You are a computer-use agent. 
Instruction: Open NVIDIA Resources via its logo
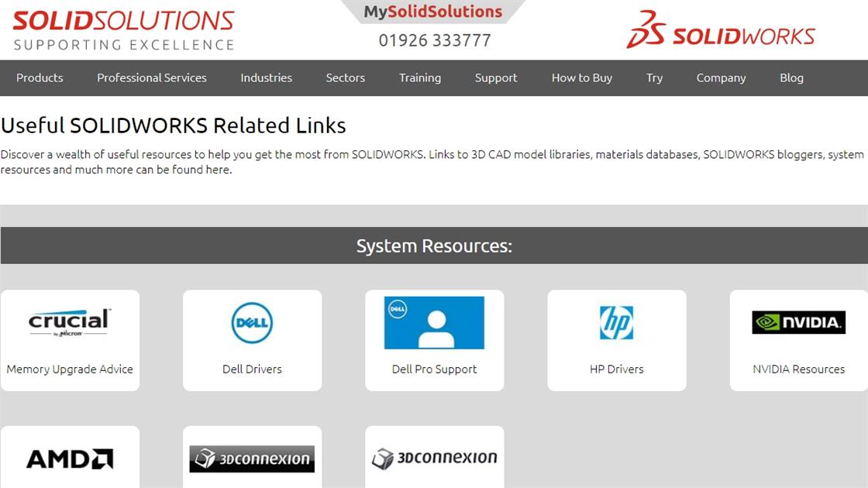[799, 321]
